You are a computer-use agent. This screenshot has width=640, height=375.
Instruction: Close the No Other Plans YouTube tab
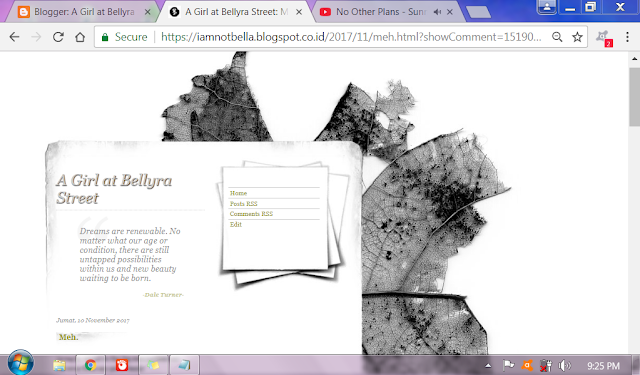pos(450,12)
